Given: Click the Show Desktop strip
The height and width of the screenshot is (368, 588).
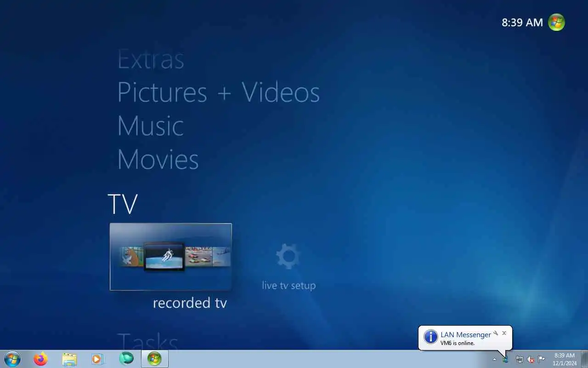Looking at the screenshot, I should click(584, 359).
